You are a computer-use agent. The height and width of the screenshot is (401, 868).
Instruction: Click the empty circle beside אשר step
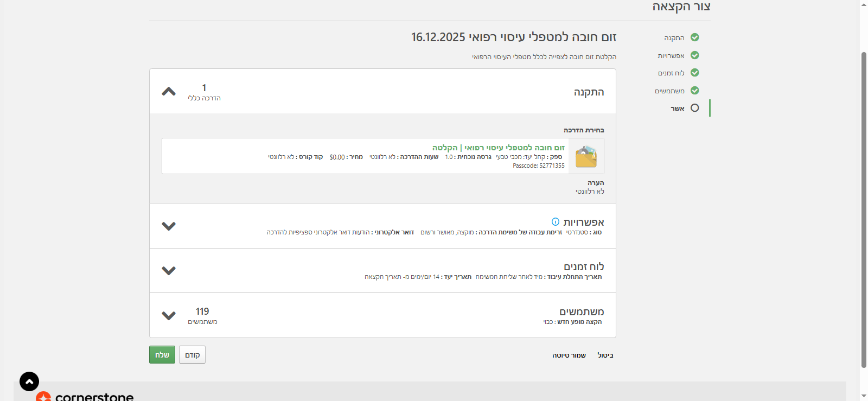pos(694,108)
